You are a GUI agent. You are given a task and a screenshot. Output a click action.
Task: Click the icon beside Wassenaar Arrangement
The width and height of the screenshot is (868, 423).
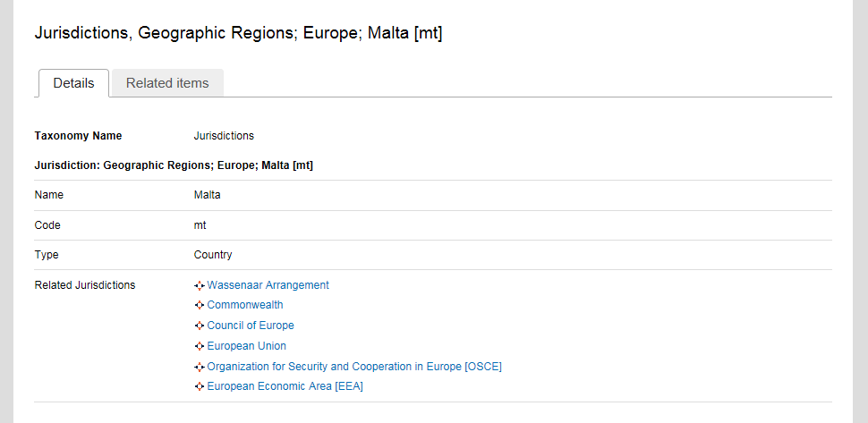click(200, 285)
